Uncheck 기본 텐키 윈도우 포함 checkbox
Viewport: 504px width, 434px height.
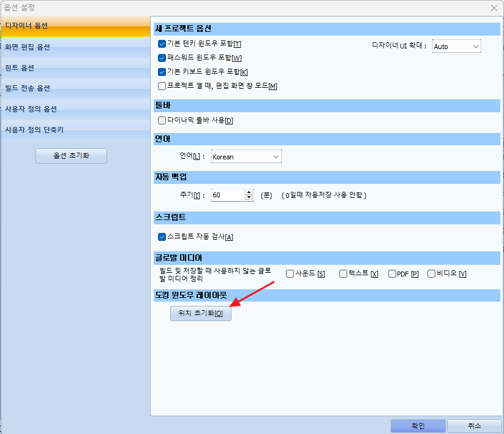tap(162, 44)
